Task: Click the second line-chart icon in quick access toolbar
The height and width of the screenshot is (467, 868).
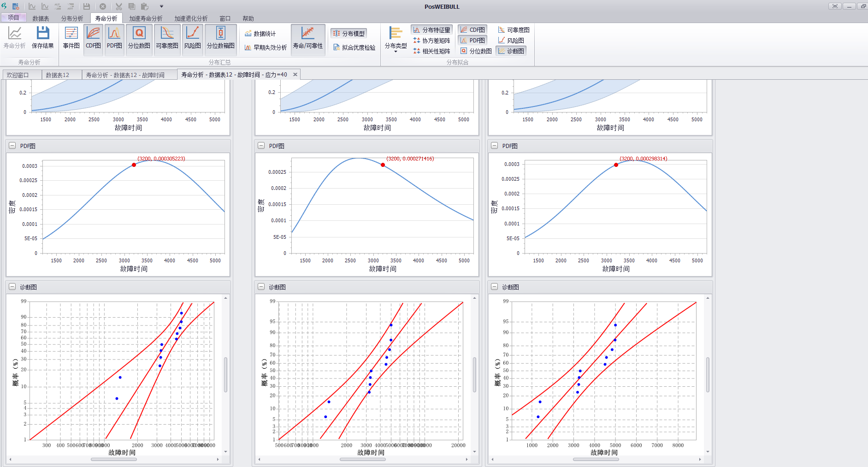Action: [x=45, y=6]
